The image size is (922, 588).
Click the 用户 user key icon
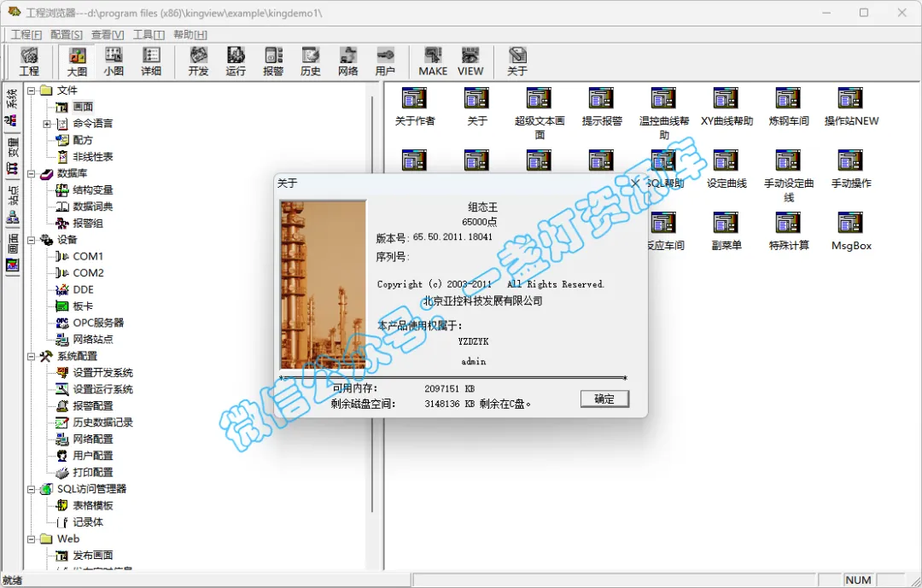point(385,61)
